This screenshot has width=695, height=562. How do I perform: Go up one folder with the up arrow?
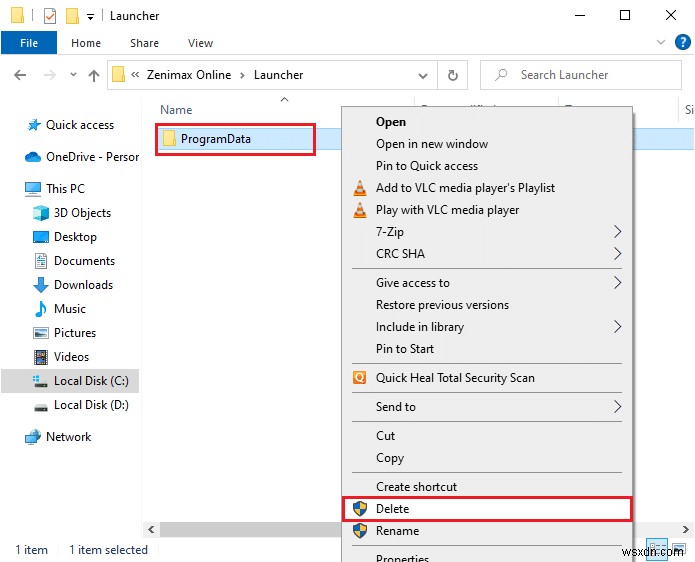(94, 75)
